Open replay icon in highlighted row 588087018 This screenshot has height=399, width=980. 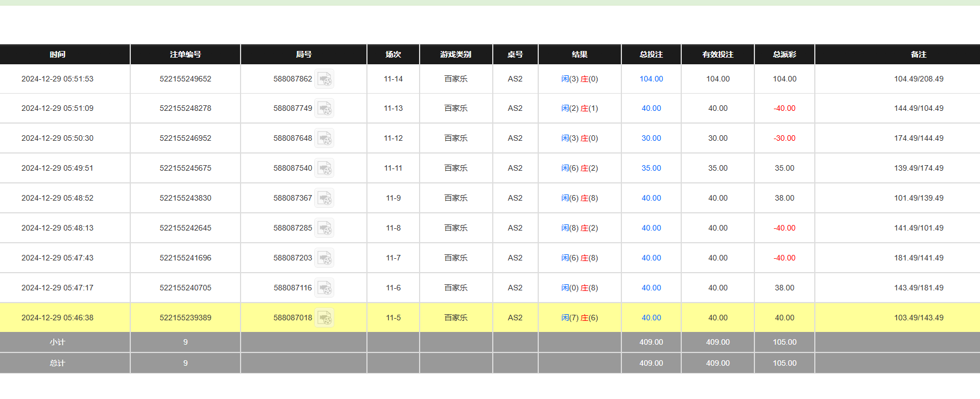pyautogui.click(x=324, y=318)
